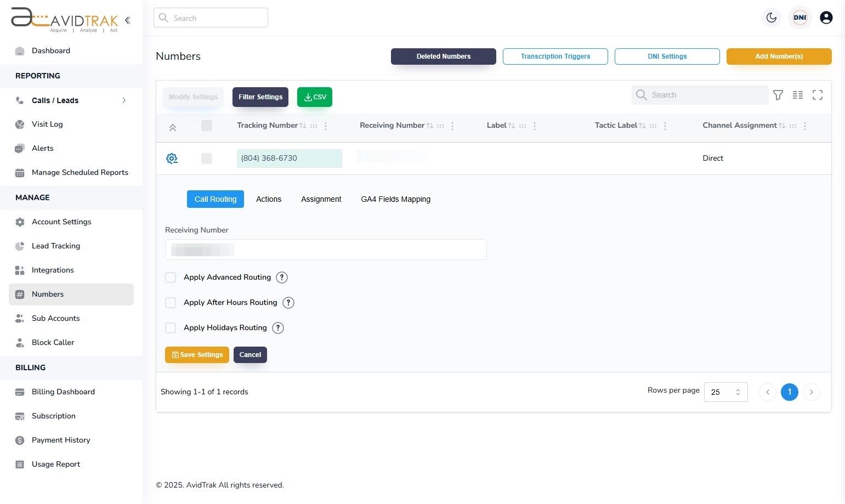
Task: Grab the Label column drag handle
Action: pos(523,126)
